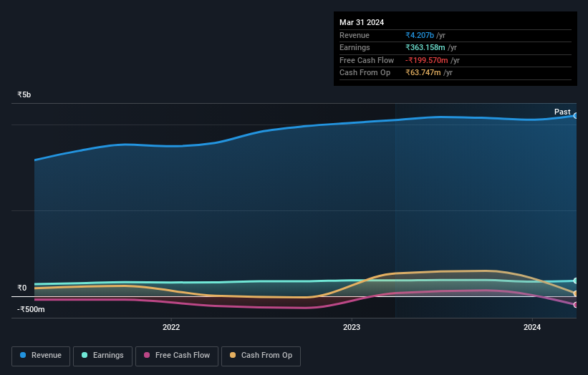588x375 pixels.
Task: Click the blue Revenue legend dot
Action: point(23,355)
